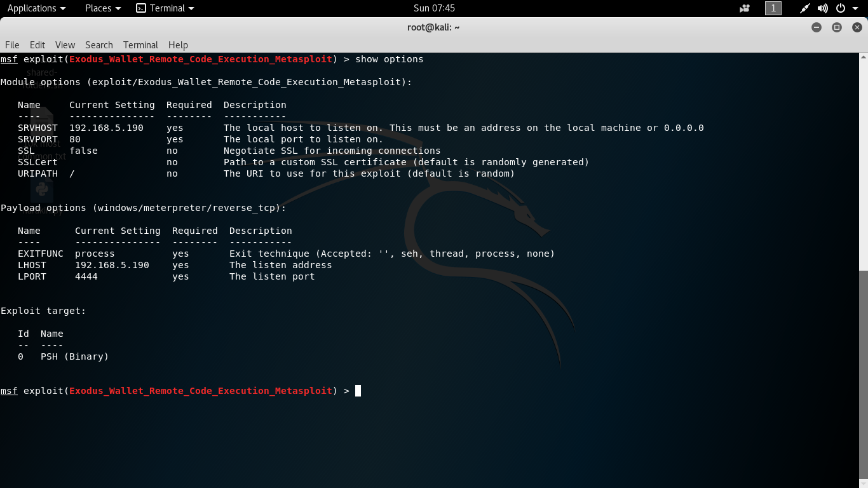868x488 pixels.
Task: Click the 'Exploit target:' heading
Action: pyautogui.click(x=43, y=311)
